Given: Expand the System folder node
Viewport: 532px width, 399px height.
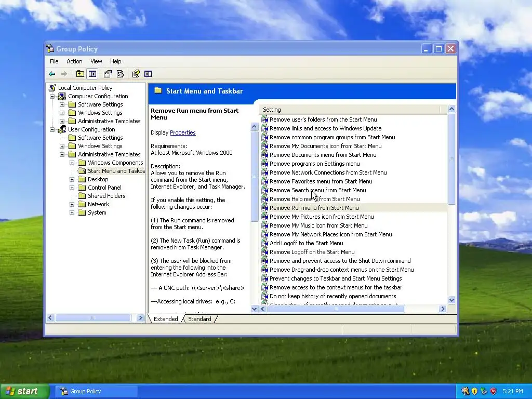Looking at the screenshot, I should coord(72,212).
